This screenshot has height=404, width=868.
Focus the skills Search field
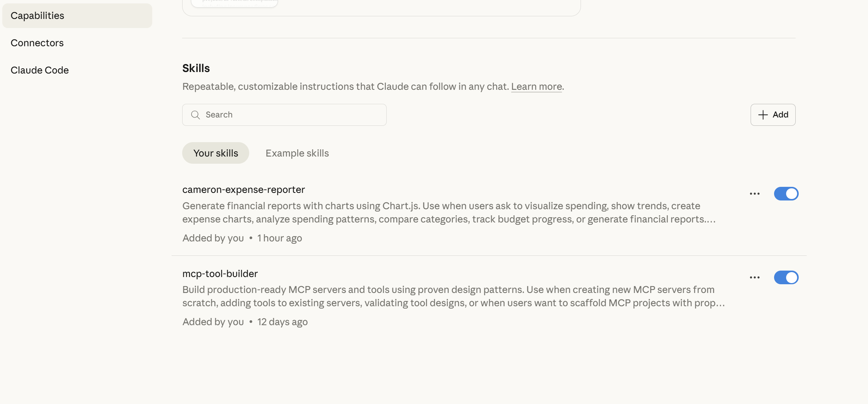(292, 115)
